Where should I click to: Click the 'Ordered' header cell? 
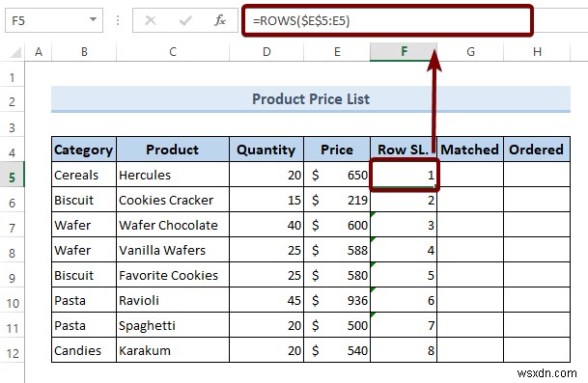coord(537,150)
